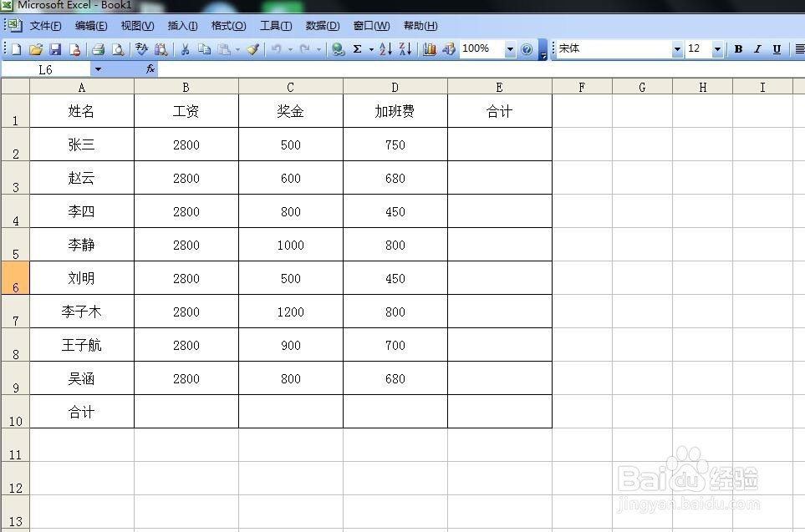Select the cell containing 吴涵

point(82,378)
